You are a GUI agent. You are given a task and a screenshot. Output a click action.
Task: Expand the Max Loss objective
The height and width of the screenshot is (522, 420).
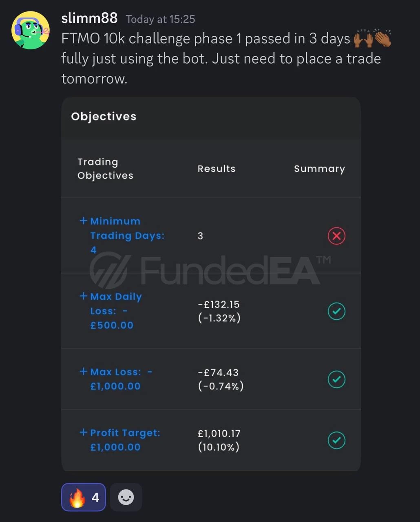[x=84, y=372]
